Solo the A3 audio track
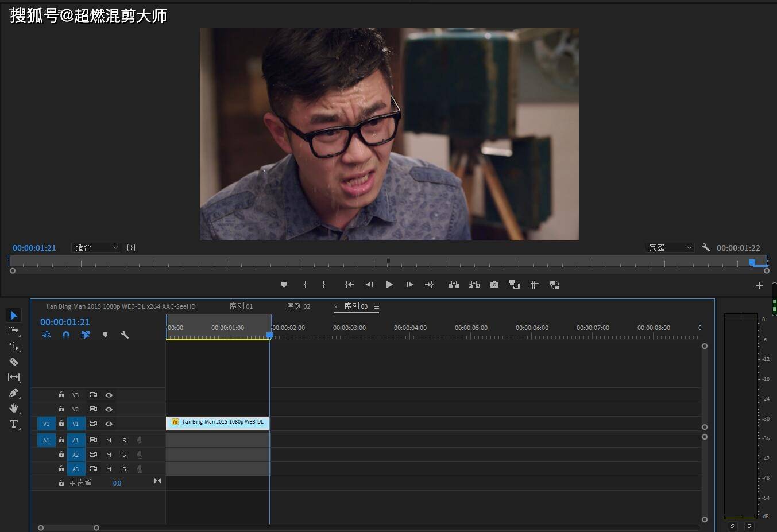 click(124, 469)
